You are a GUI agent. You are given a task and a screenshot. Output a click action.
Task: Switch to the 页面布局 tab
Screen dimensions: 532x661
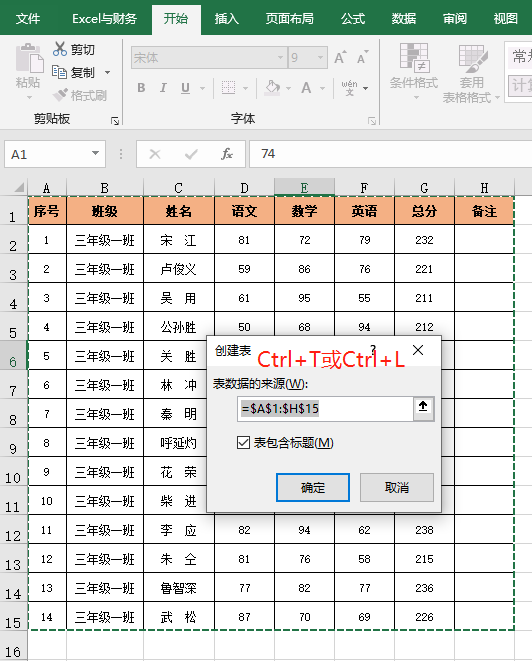pyautogui.click(x=290, y=19)
